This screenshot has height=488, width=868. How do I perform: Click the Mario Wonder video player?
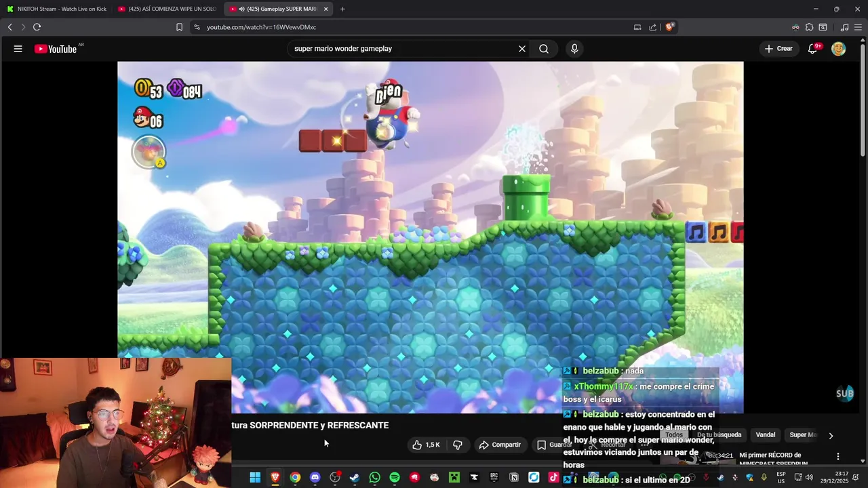(x=430, y=237)
